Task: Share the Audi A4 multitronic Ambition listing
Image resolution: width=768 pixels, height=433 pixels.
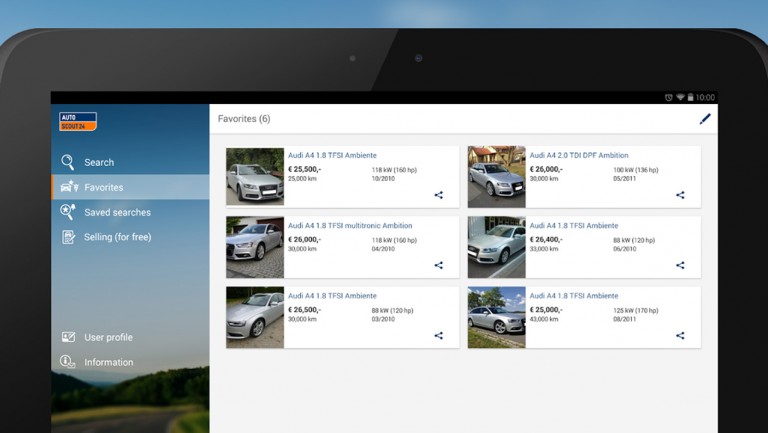Action: click(x=438, y=265)
